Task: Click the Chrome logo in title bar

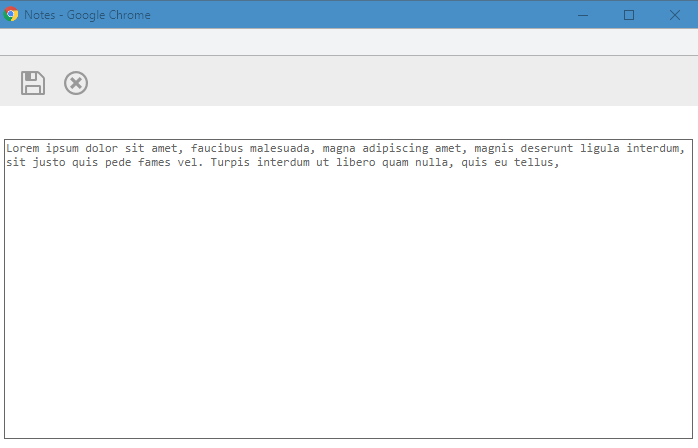Action: pyautogui.click(x=11, y=15)
